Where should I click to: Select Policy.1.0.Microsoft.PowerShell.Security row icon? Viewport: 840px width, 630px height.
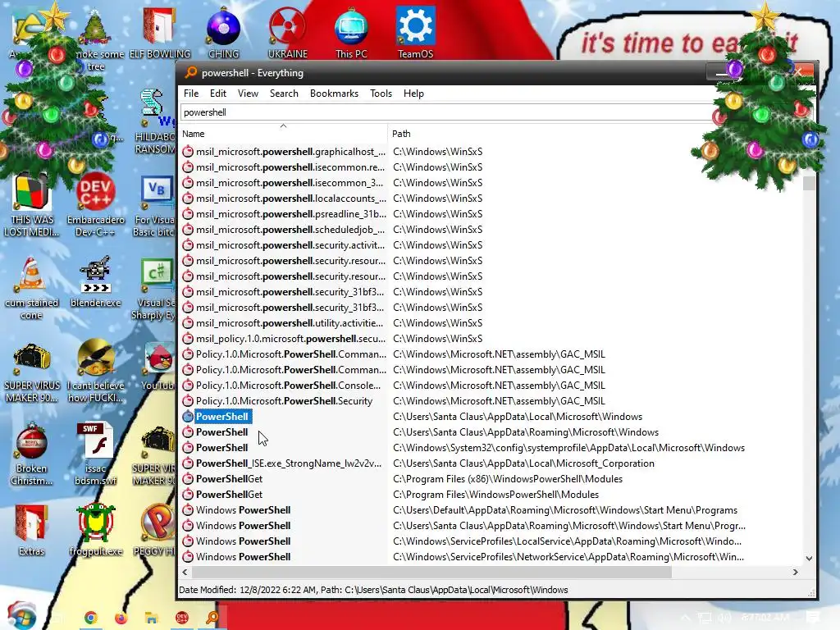point(188,400)
